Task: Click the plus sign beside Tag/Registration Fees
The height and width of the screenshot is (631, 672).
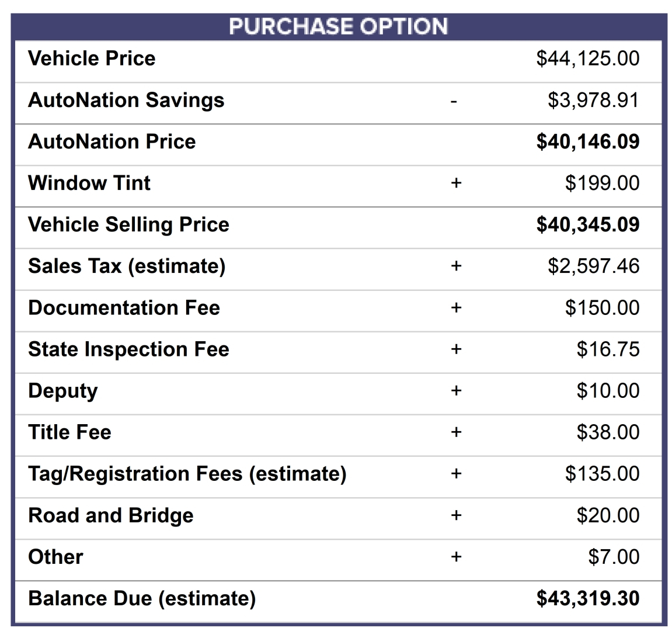Action: [x=456, y=474]
